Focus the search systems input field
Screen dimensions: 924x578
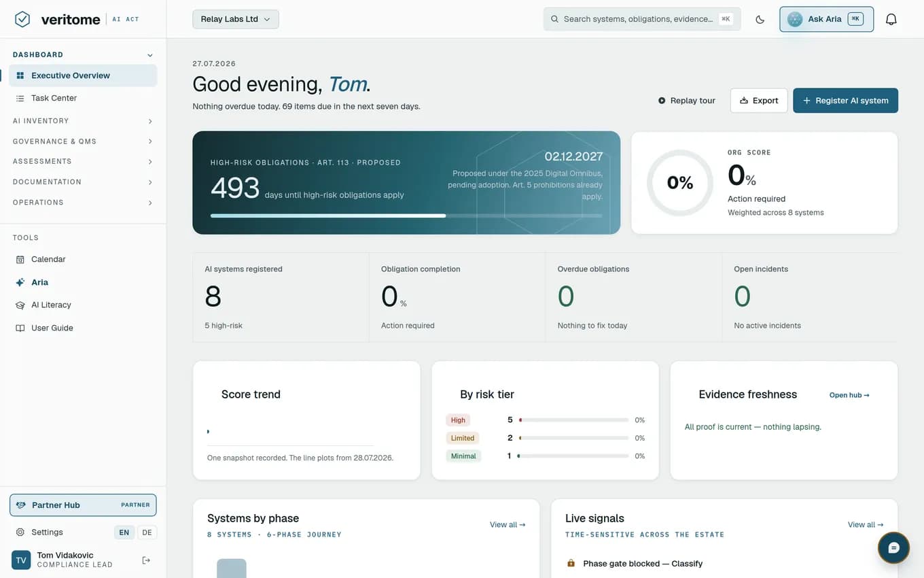[642, 19]
